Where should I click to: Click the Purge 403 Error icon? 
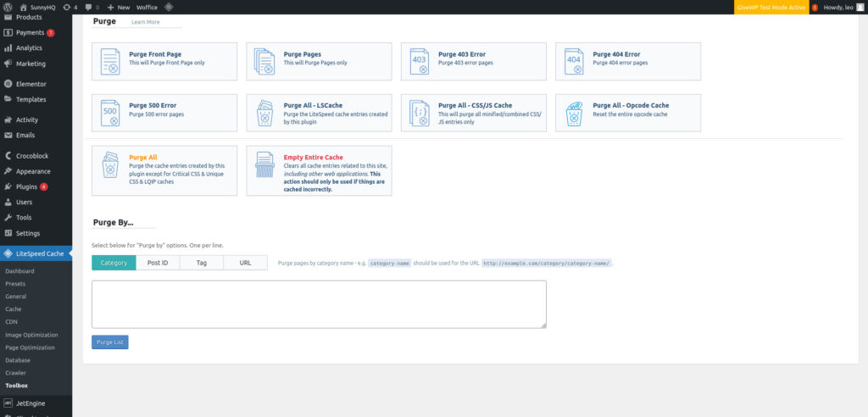[419, 61]
